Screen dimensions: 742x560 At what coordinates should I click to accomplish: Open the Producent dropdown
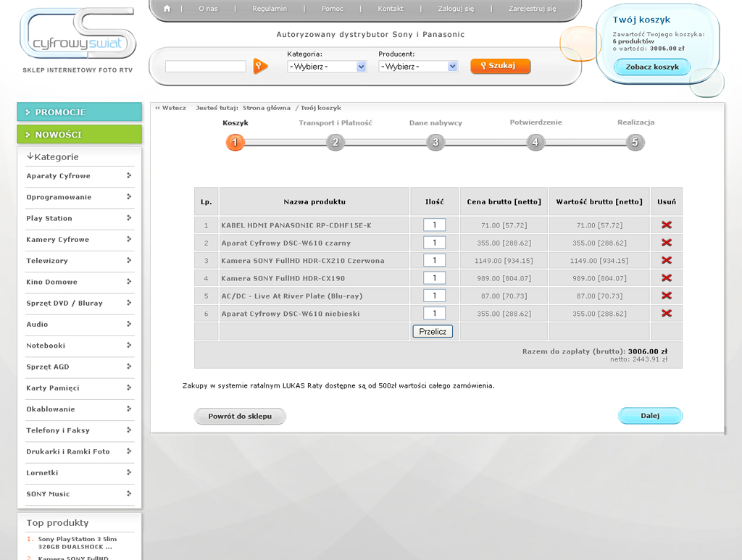pyautogui.click(x=418, y=67)
